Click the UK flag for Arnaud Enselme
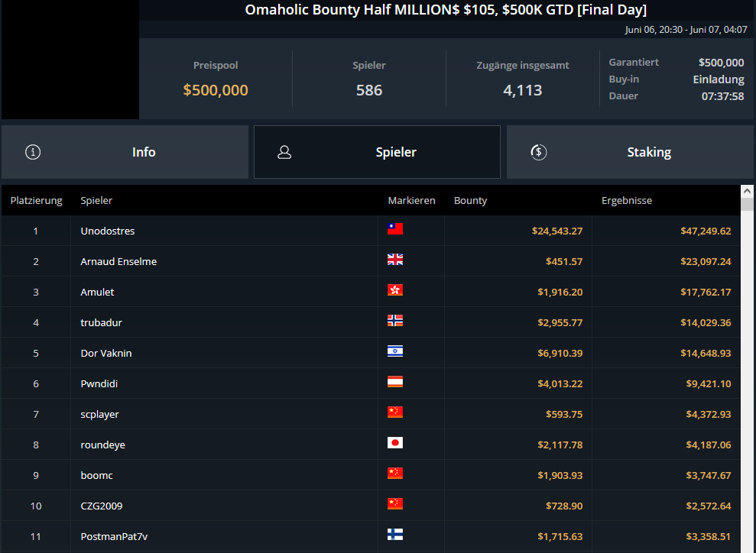The image size is (756, 553). [395, 260]
